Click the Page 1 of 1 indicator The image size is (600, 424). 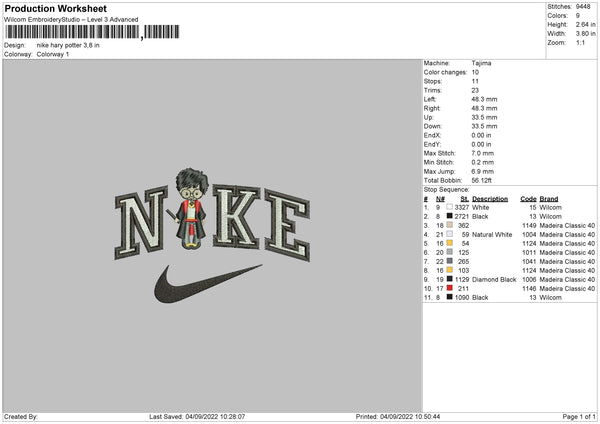[x=579, y=416]
